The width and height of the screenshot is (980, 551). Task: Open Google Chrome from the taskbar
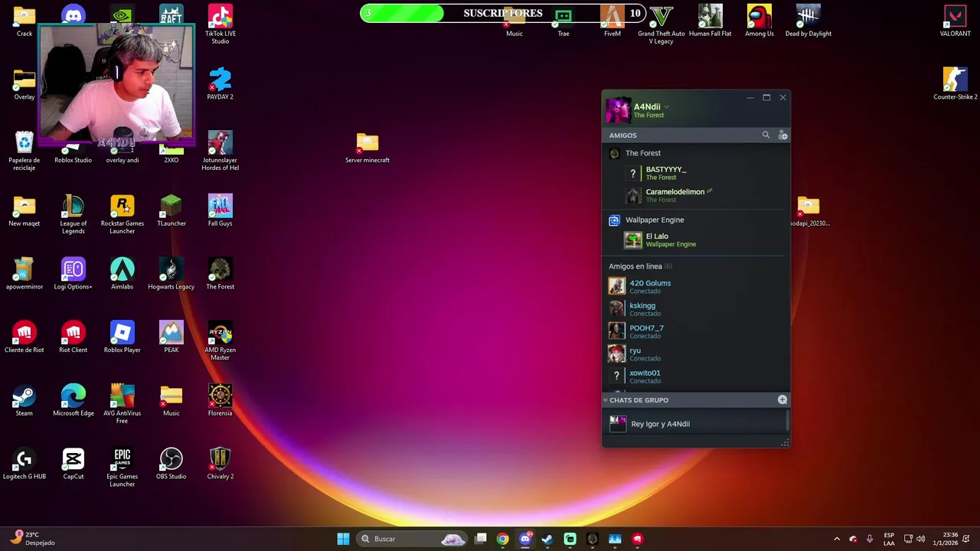point(502,539)
